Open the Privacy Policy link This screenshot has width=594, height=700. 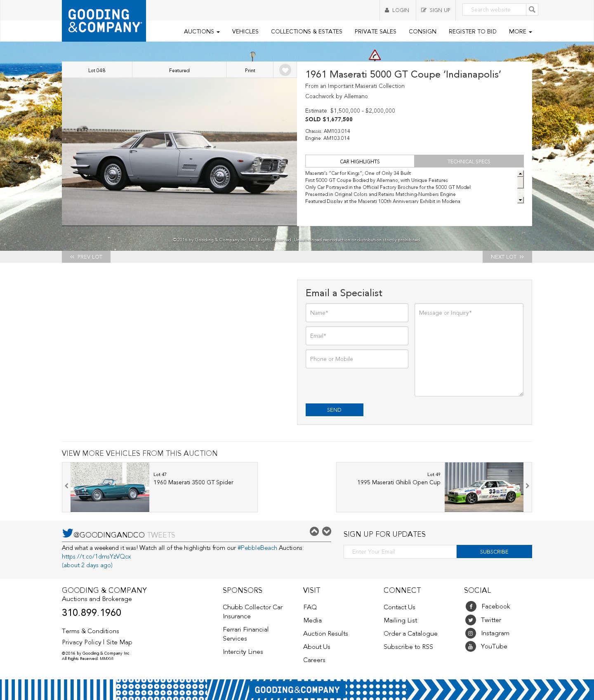pyautogui.click(x=82, y=642)
